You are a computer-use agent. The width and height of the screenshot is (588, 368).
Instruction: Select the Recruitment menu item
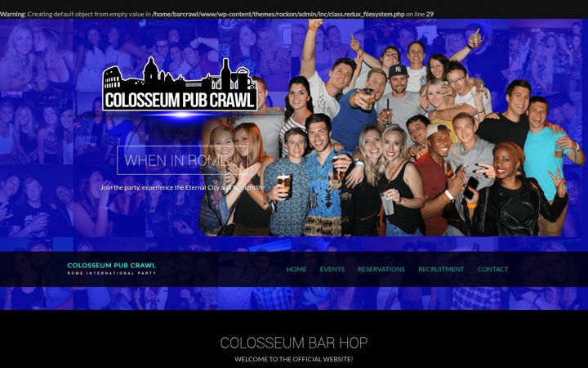tap(441, 269)
